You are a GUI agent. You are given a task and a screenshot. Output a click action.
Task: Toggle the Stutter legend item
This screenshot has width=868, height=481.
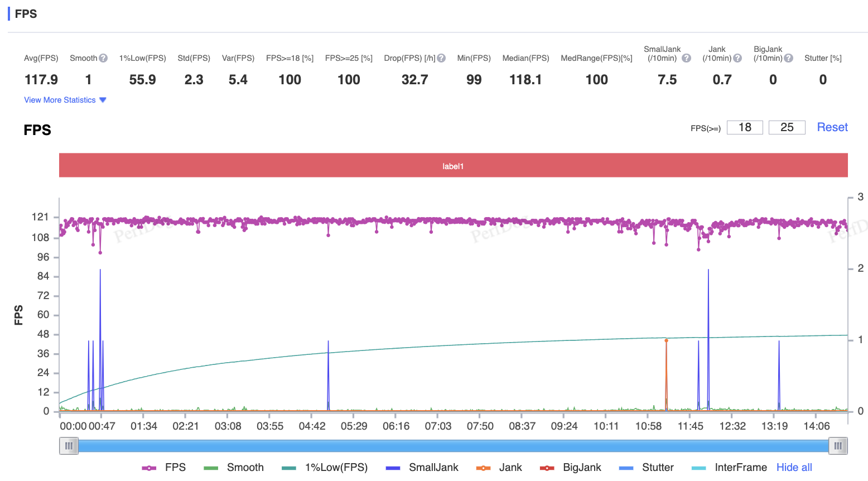click(647, 468)
